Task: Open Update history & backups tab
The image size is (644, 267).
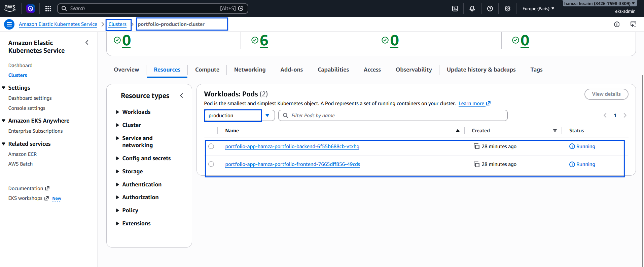Action: (481, 70)
